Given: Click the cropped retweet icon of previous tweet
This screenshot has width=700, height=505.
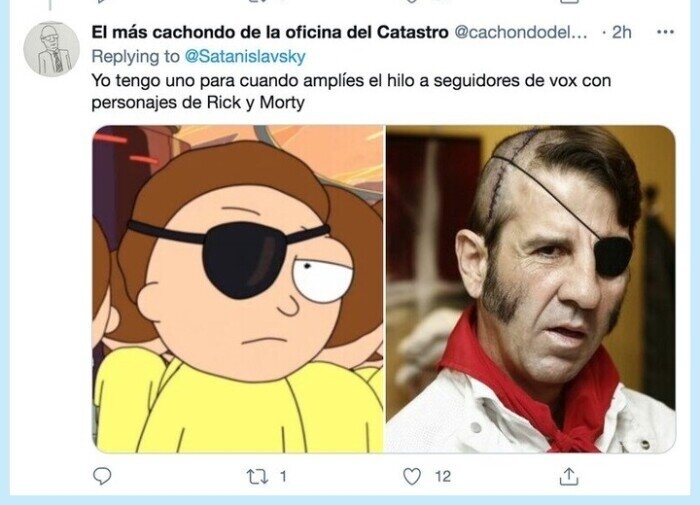Looking at the screenshot, I should 258,1.
